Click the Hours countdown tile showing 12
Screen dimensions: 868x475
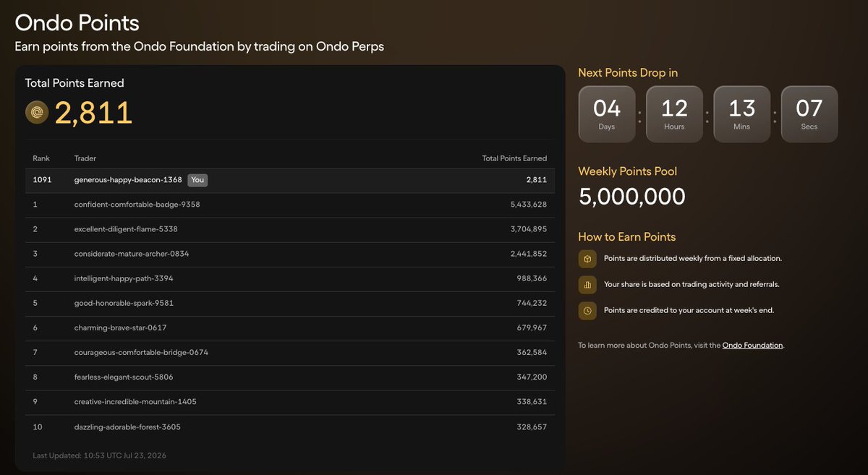click(674, 114)
